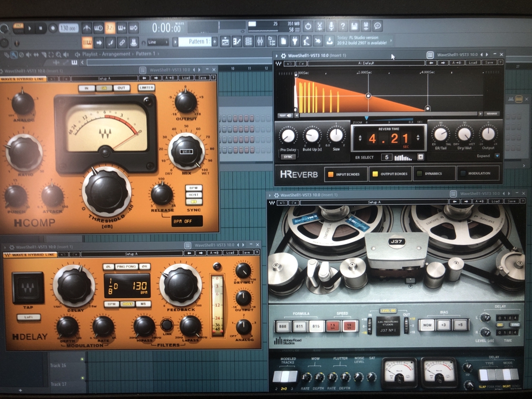Open the channel rack view icon
Viewport: 532px width, 399px height.
coord(248,42)
